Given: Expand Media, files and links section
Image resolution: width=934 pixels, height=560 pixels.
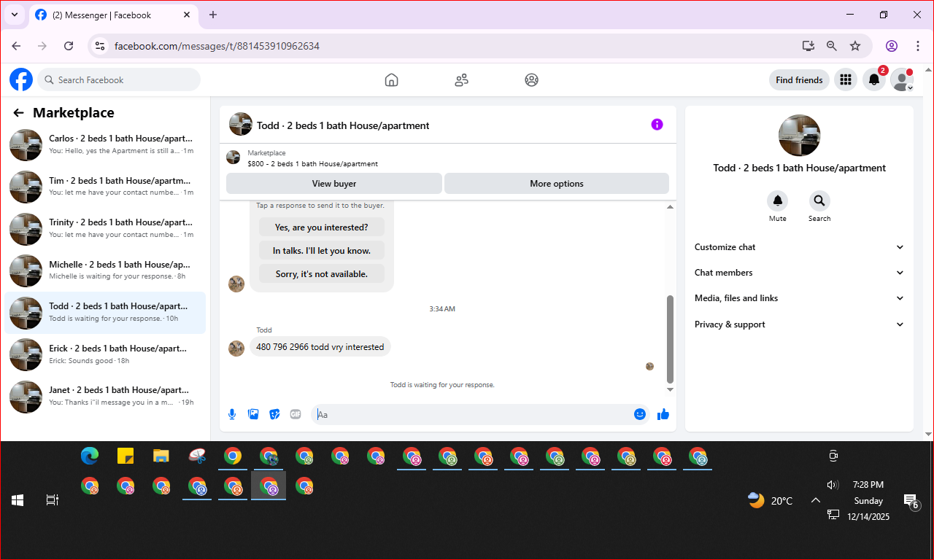Looking at the screenshot, I should [x=799, y=298].
